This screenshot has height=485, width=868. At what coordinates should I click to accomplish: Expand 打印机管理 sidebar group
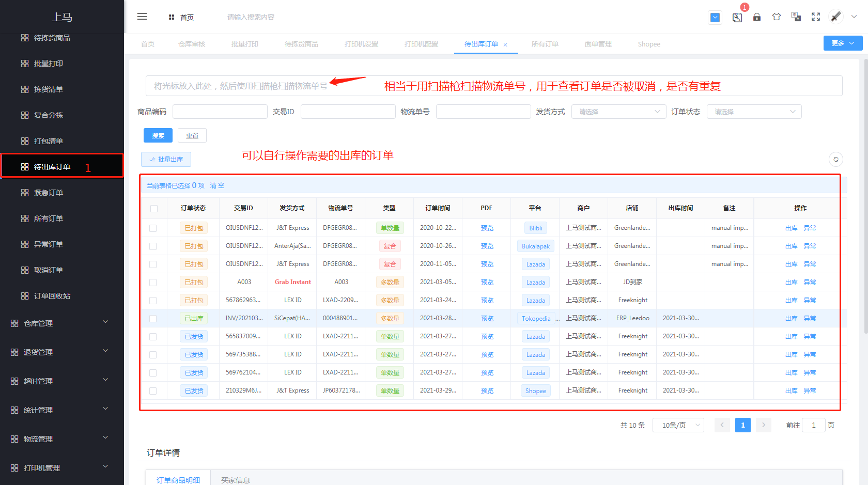(62, 468)
